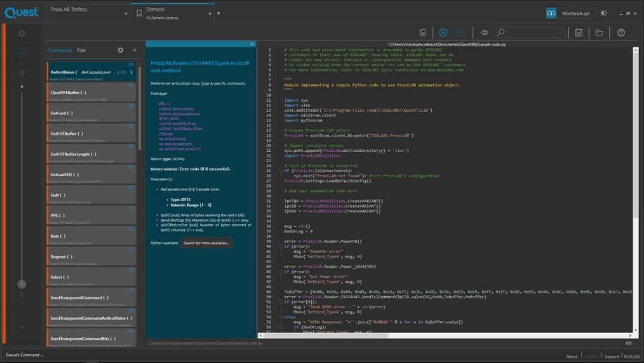Click the Support link in status bar
This screenshot has height=363, width=644.
(611, 356)
